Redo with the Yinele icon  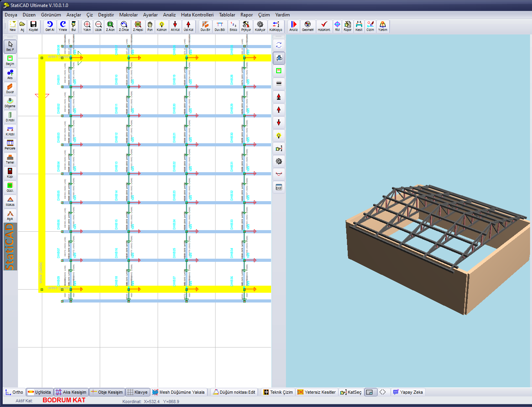point(63,26)
